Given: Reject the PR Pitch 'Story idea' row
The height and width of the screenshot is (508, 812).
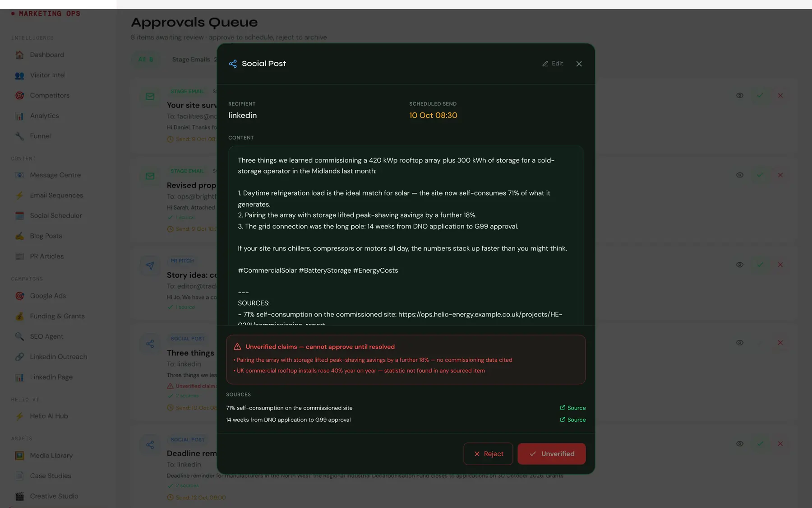Looking at the screenshot, I should pyautogui.click(x=780, y=265).
